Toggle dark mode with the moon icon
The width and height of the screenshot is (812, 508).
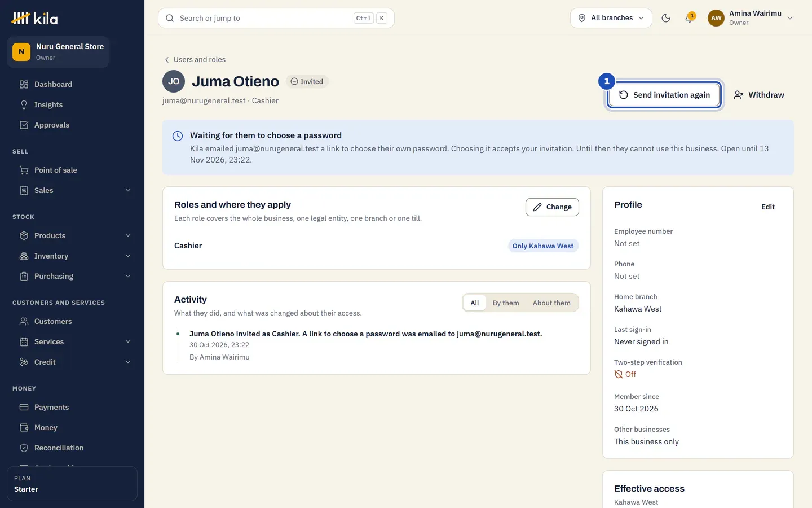point(666,18)
